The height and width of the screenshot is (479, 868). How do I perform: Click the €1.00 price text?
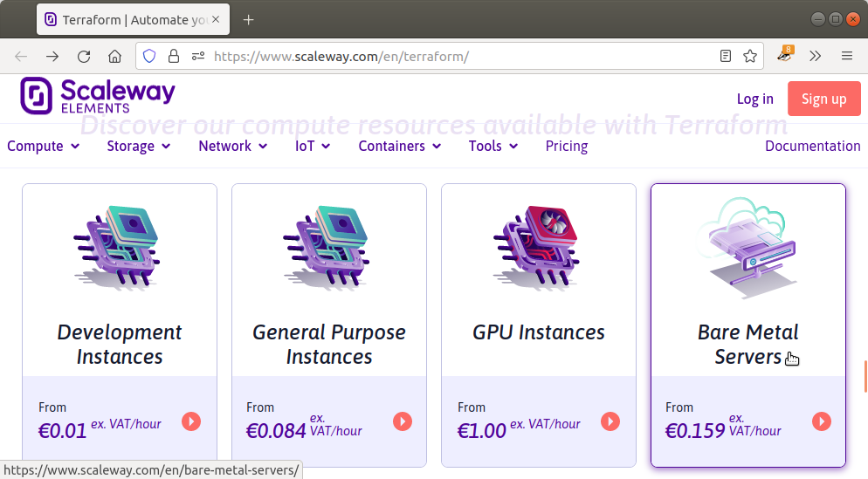[482, 430]
